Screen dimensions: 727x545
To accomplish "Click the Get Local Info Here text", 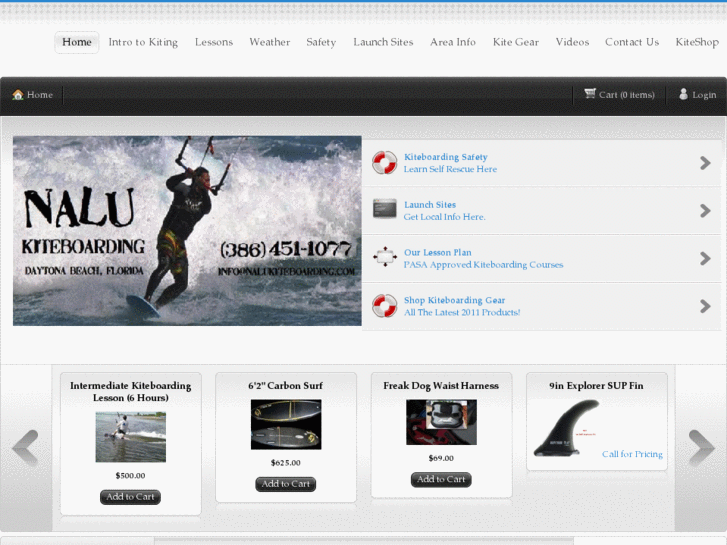I will tap(444, 217).
